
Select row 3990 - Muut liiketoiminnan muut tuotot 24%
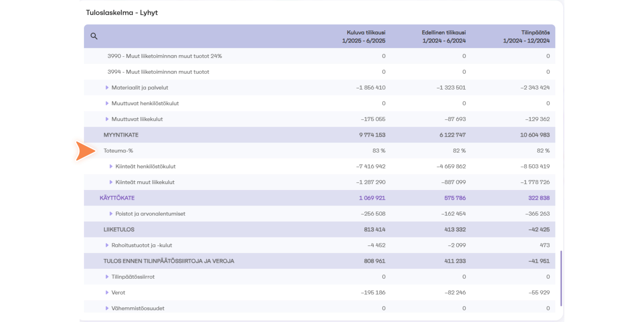point(319,56)
